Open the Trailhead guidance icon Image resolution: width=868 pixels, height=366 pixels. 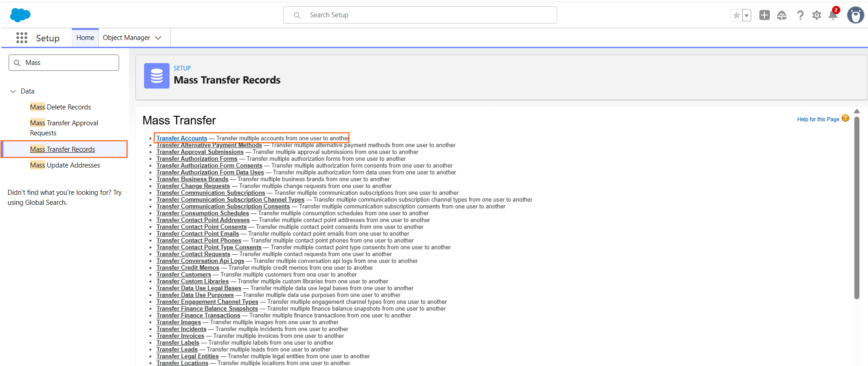782,15
